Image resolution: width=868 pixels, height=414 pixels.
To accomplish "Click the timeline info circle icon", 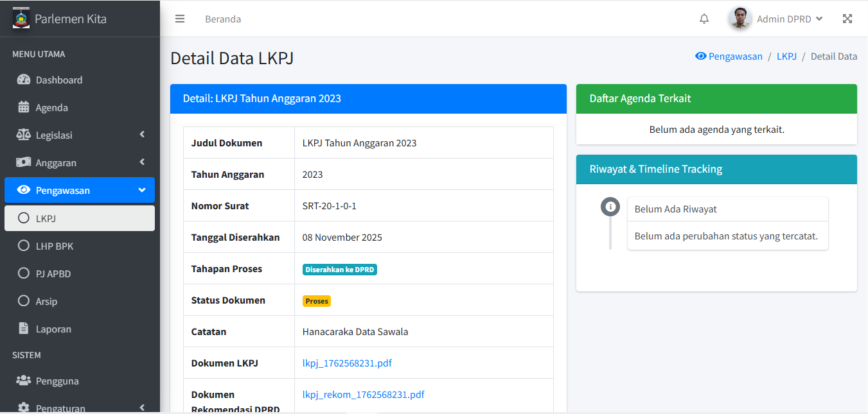I will coord(610,207).
